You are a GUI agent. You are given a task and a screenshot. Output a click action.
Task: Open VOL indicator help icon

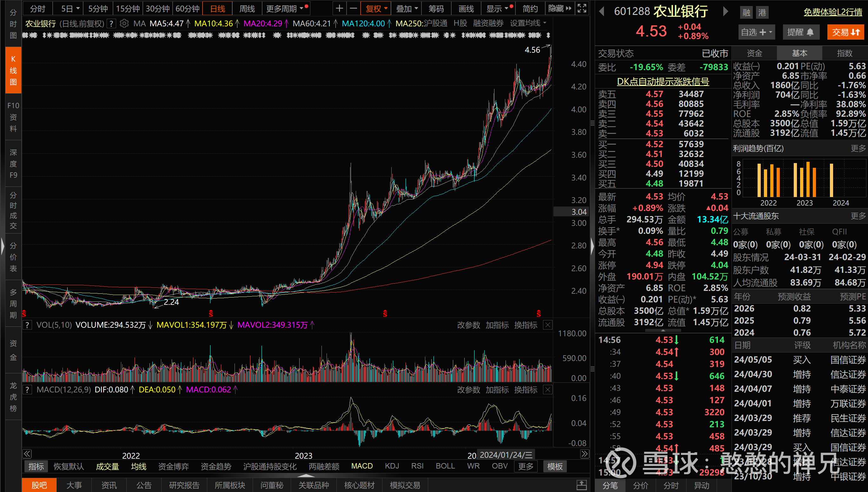(27, 325)
